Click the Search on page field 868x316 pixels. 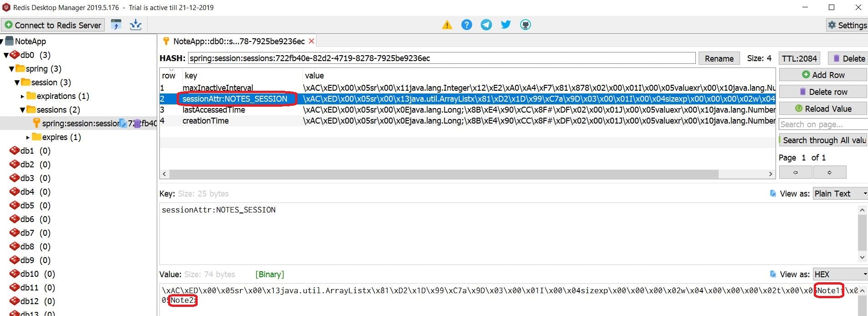[x=823, y=124]
